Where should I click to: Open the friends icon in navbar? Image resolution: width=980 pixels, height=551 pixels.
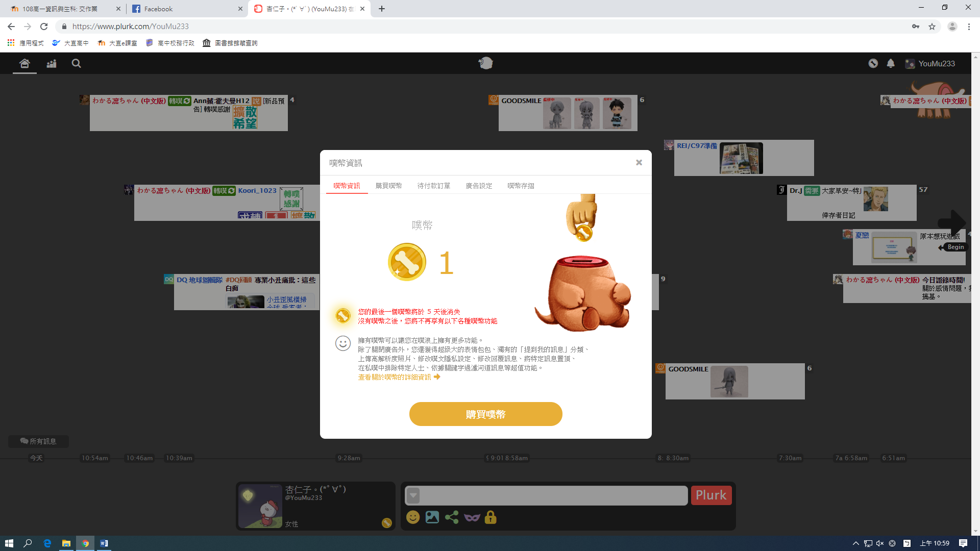click(52, 63)
